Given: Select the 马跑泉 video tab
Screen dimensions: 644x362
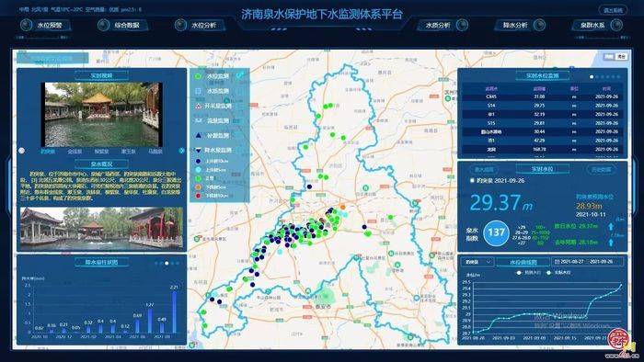Looking at the screenshot, I should 155,152.
